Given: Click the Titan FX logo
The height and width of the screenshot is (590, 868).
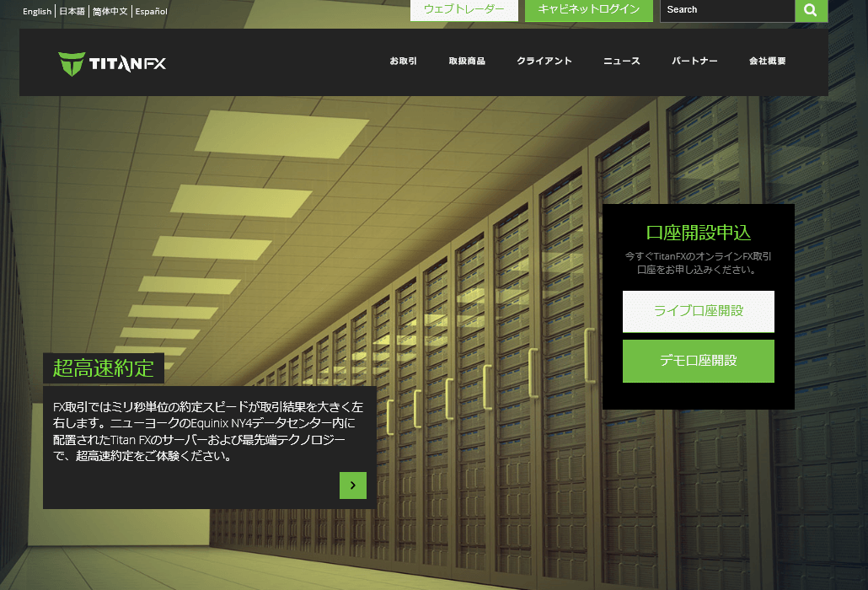Looking at the screenshot, I should (x=112, y=63).
